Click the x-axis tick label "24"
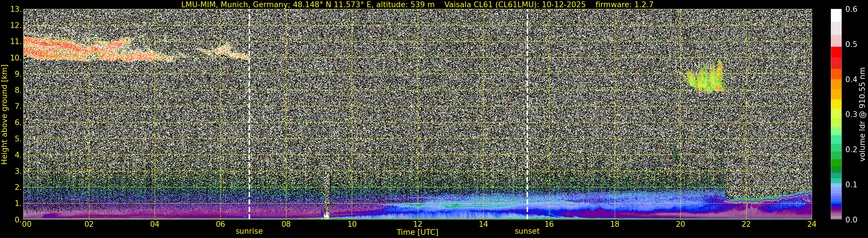 click(812, 224)
